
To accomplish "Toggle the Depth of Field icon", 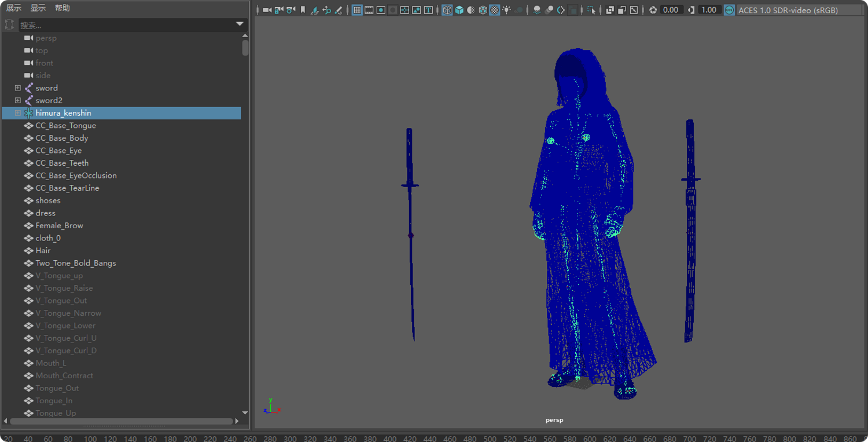I will (573, 10).
